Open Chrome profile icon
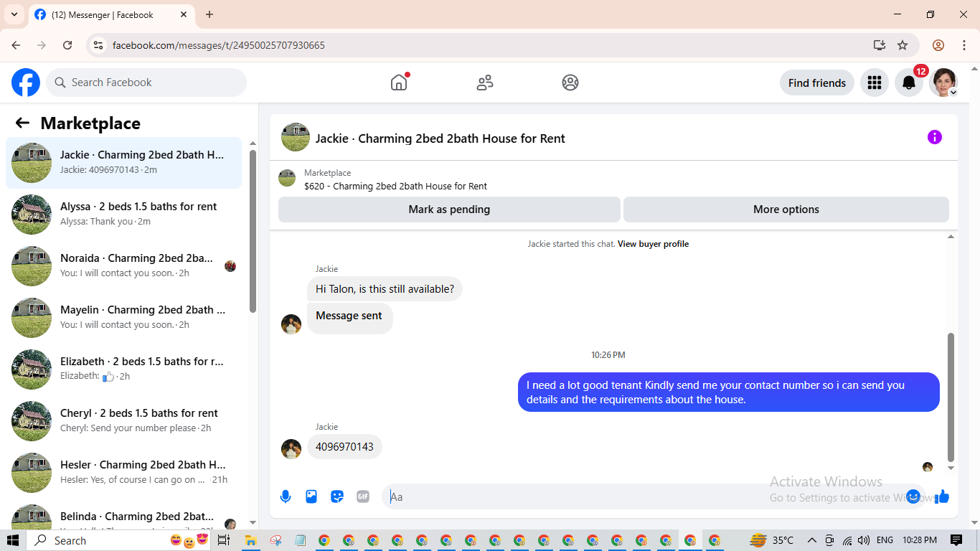980x551 pixels. click(938, 45)
